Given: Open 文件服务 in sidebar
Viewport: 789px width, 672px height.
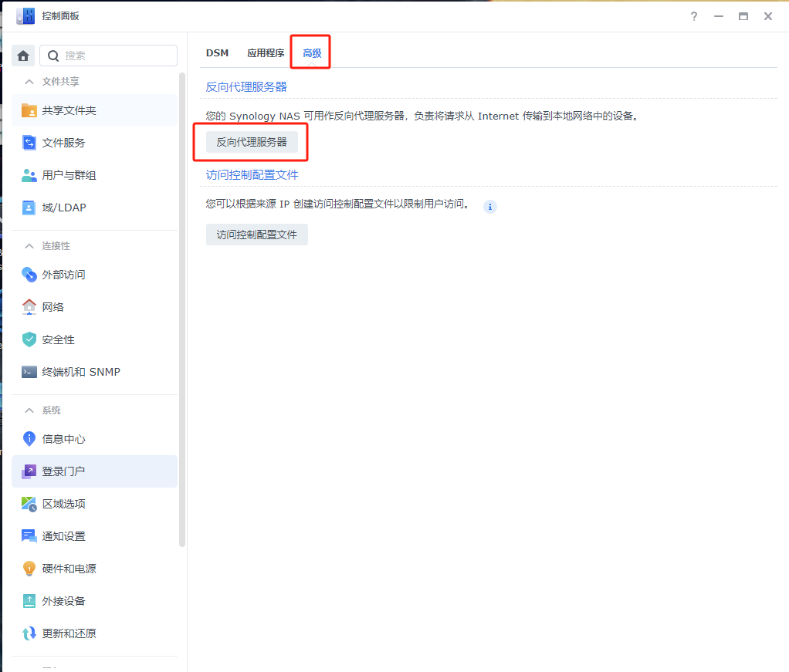Looking at the screenshot, I should pos(95,143).
